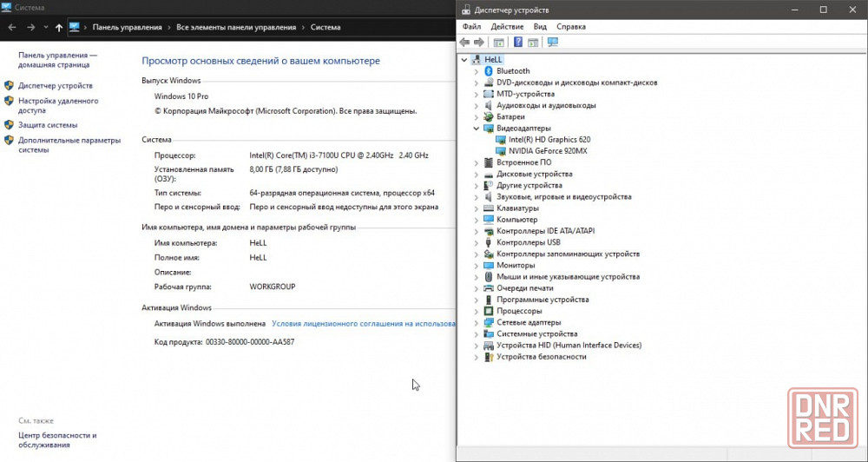868x462 pixels.
Task: Select the Устройства безопасности icon
Action: pyautogui.click(x=488, y=357)
